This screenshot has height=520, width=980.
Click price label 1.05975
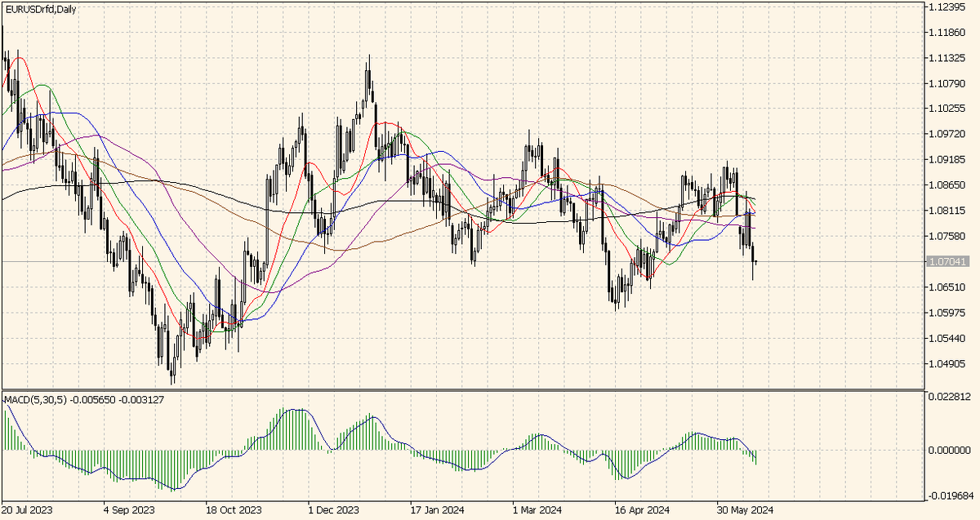(948, 312)
